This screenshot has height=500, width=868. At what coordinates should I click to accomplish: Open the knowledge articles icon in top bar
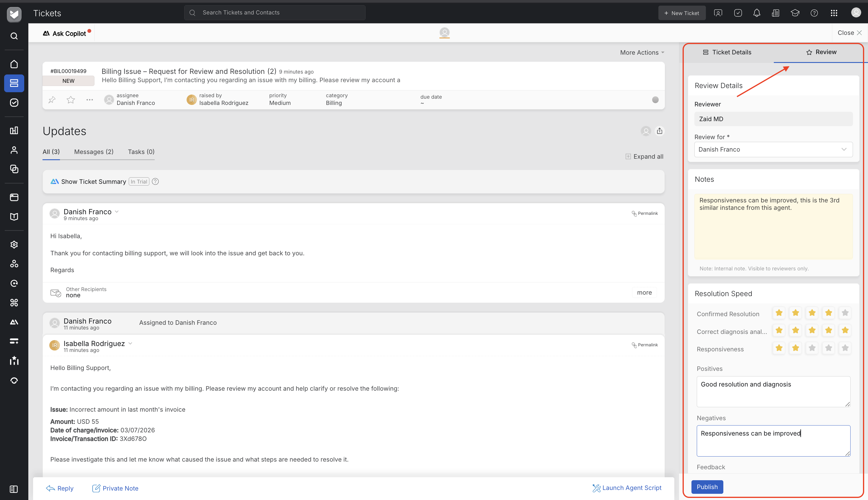(x=776, y=13)
